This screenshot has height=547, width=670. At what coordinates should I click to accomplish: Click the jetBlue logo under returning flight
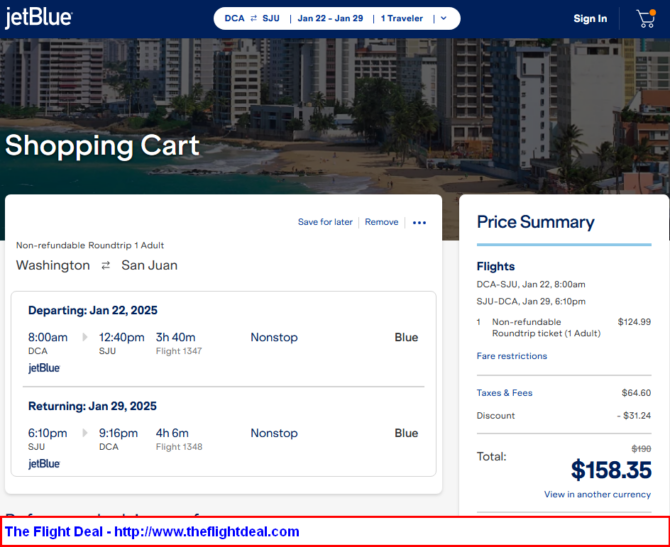click(x=44, y=464)
